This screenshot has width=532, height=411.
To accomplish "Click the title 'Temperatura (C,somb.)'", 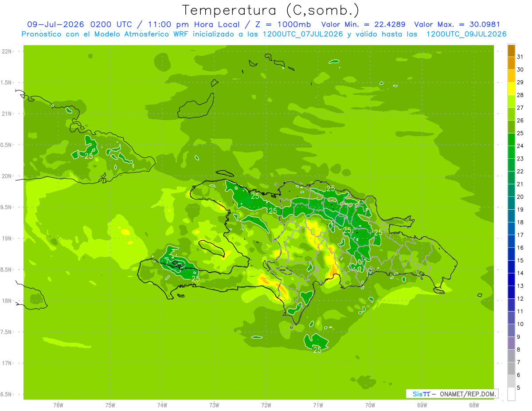I will [271, 10].
